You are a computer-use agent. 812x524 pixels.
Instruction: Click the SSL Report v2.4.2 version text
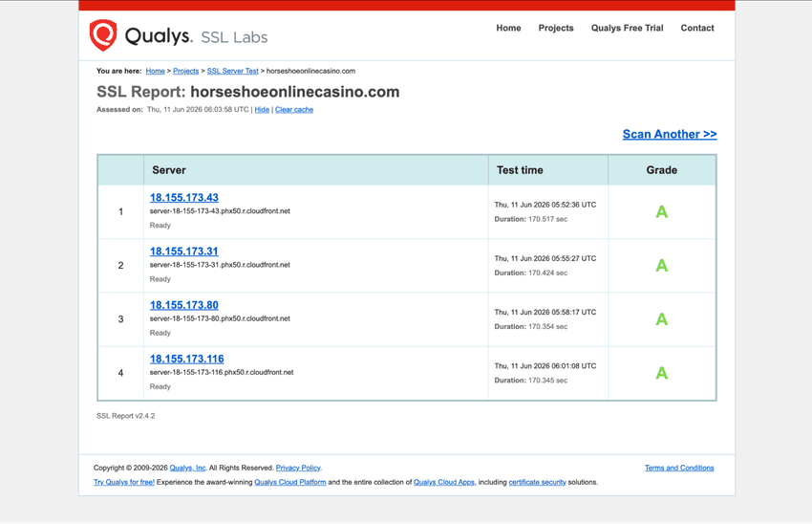click(126, 416)
